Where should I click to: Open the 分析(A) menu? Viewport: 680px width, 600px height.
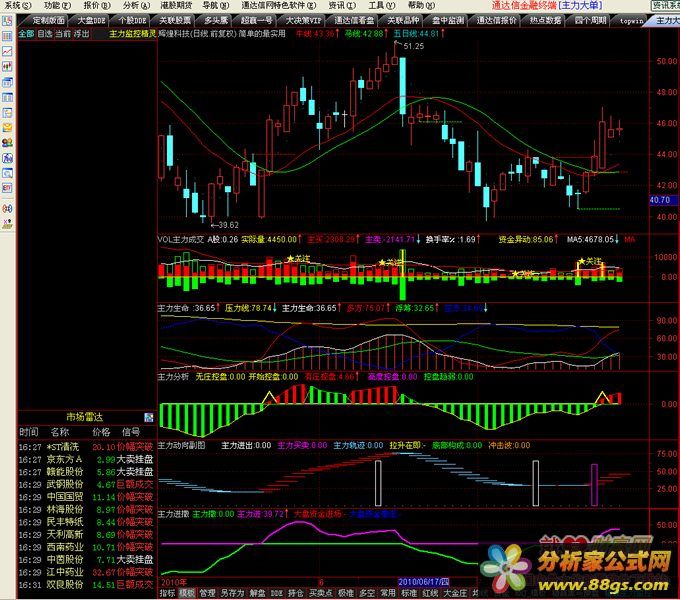(136, 5)
